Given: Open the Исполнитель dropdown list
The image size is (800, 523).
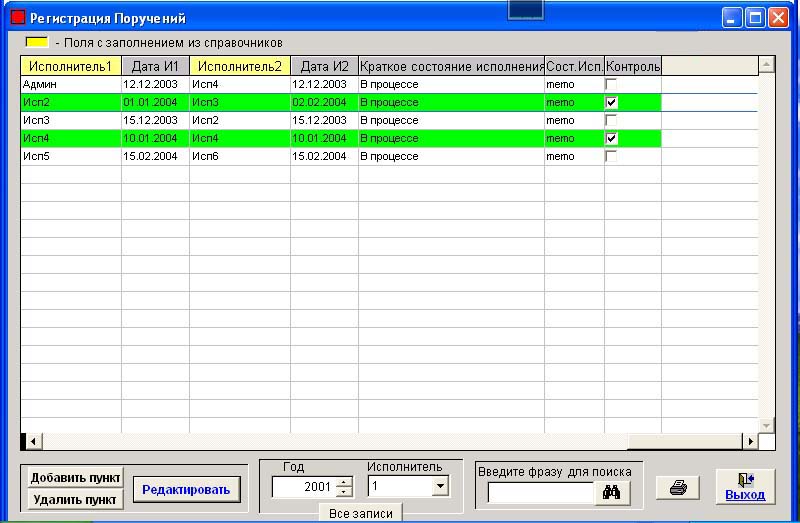Looking at the screenshot, I should [439, 487].
